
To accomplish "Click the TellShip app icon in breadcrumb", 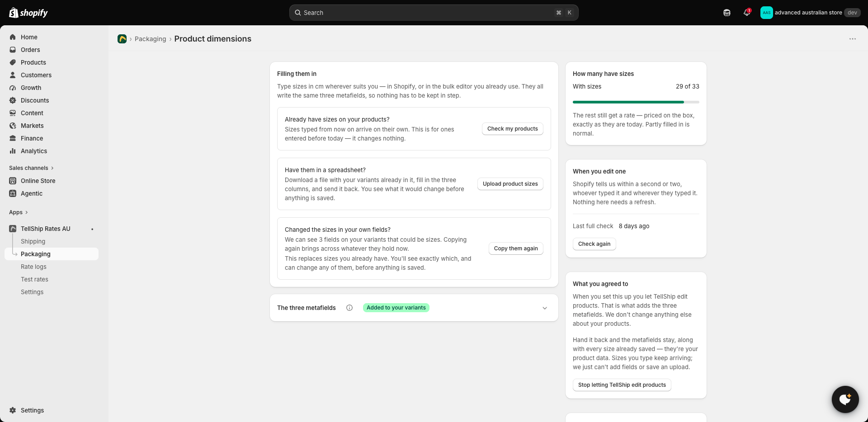I will 122,39.
